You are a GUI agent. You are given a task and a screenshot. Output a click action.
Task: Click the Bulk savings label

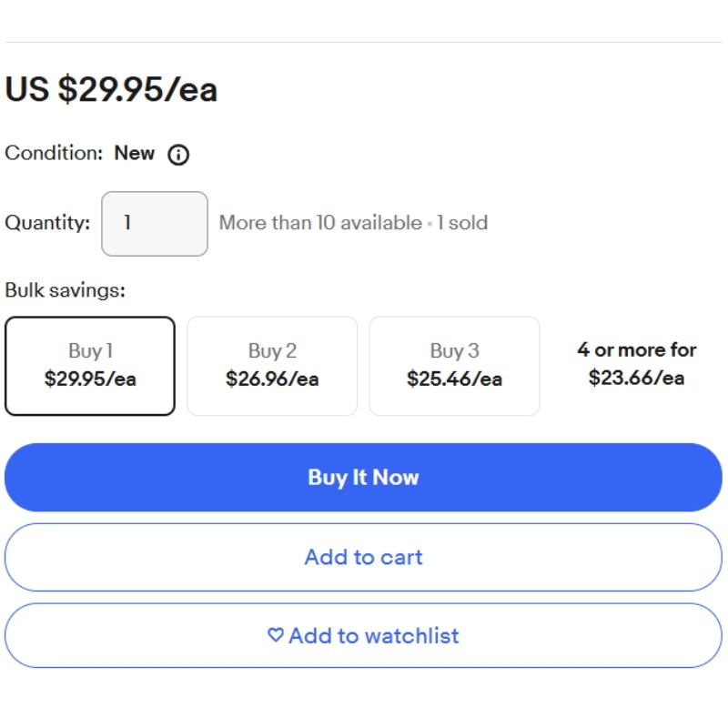(65, 290)
